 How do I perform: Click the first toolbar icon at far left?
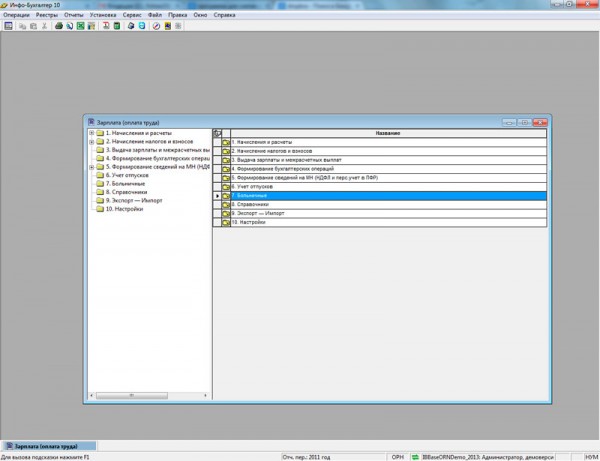click(x=8, y=25)
